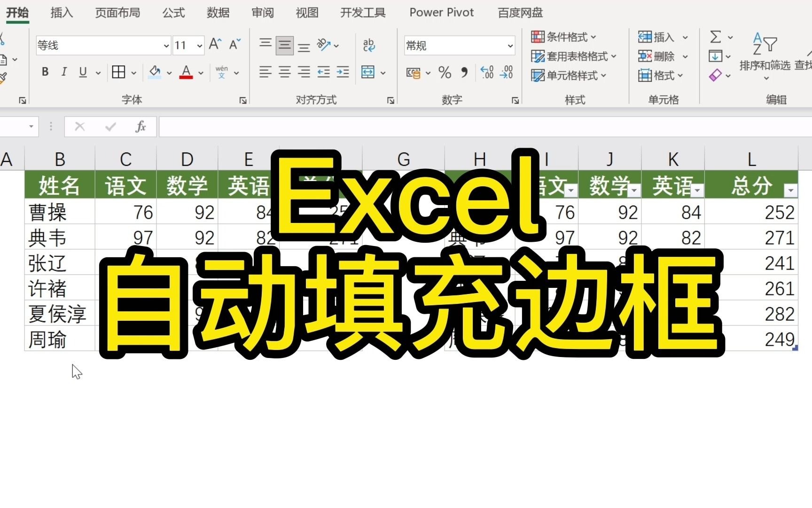Expand the Name Box dropdown

click(31, 127)
